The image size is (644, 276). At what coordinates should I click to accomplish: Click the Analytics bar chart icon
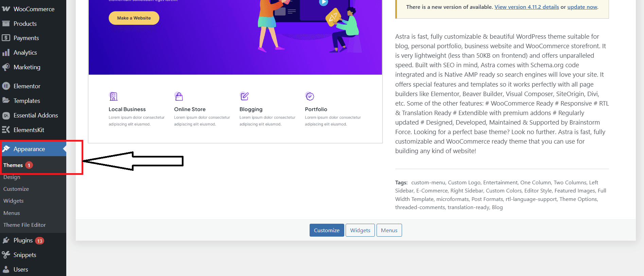click(x=6, y=53)
